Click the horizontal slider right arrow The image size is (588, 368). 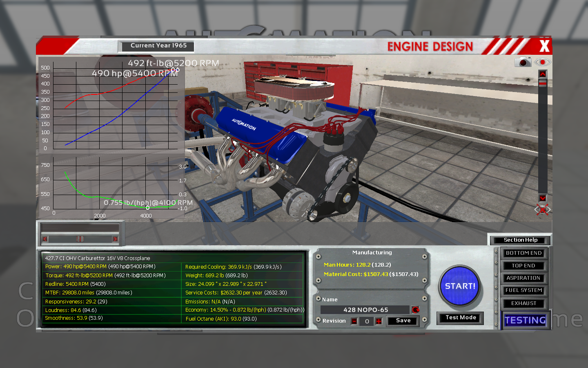(115, 239)
